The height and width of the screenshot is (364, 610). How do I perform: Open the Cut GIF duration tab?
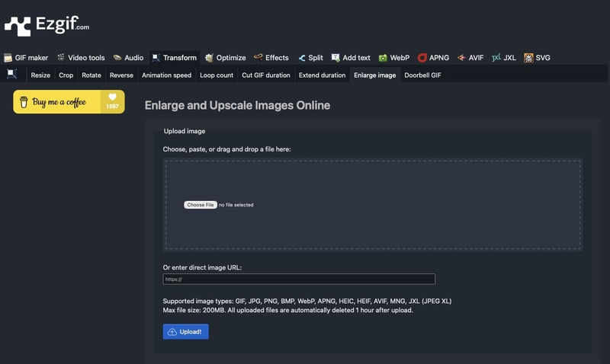pos(266,75)
